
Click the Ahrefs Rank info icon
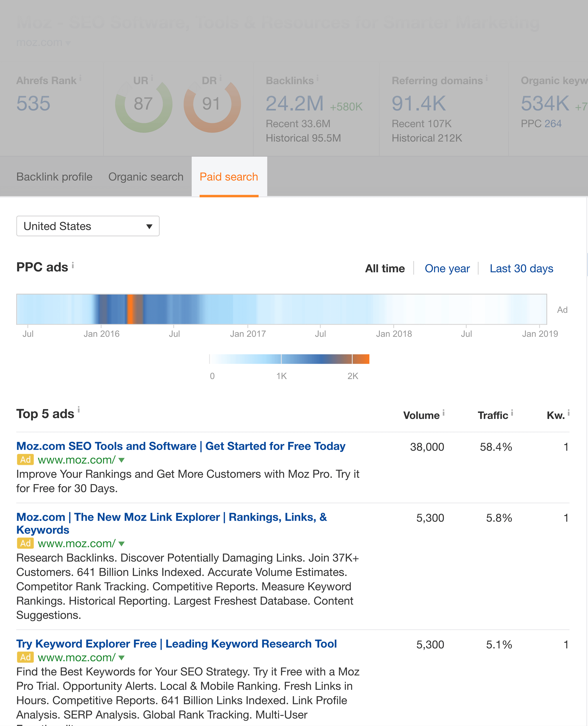coord(80,78)
